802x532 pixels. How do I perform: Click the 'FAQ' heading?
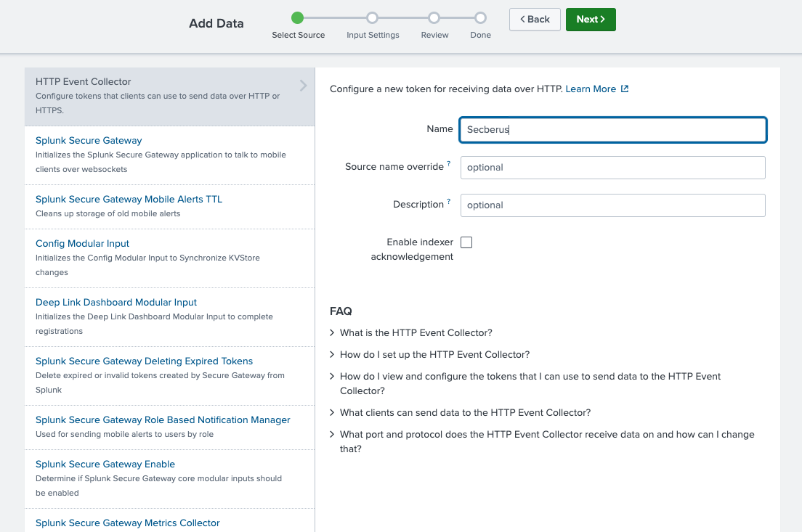point(341,311)
